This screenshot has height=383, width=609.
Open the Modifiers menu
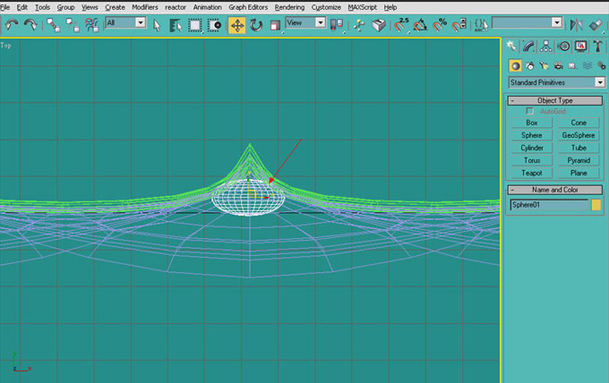point(145,7)
